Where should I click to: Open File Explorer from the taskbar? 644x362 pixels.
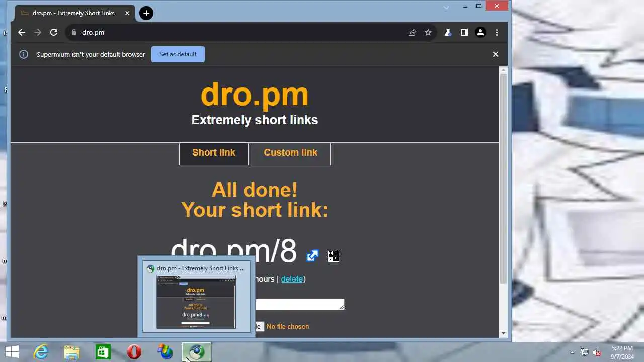coord(72,352)
